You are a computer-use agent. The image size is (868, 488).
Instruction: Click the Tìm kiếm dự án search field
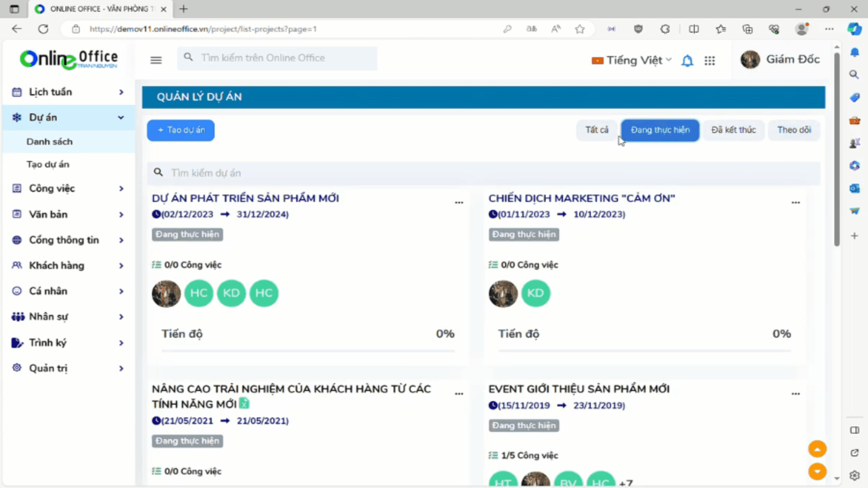(484, 173)
